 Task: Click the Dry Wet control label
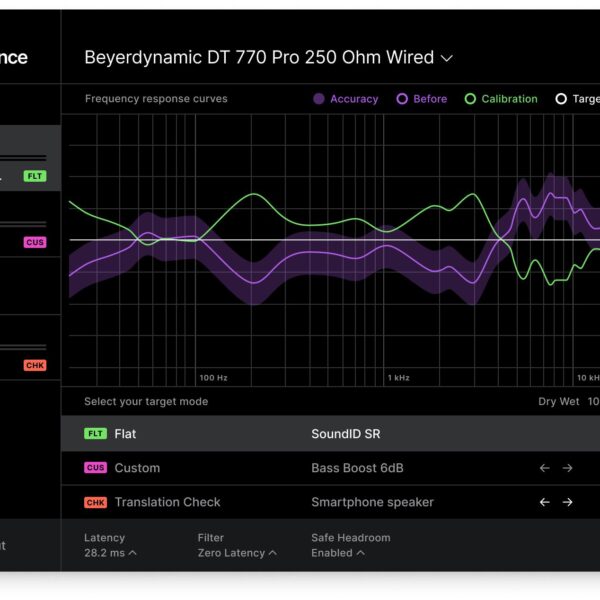tap(558, 402)
